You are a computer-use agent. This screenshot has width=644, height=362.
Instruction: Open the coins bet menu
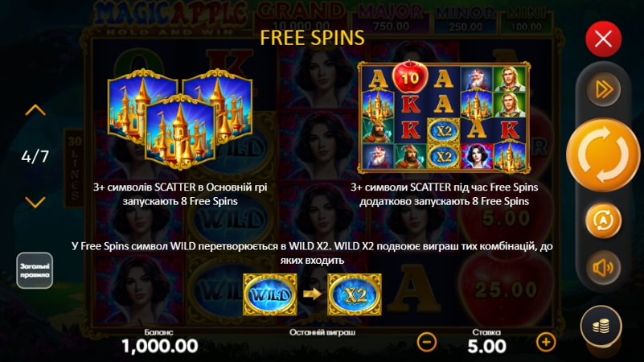tap(601, 327)
